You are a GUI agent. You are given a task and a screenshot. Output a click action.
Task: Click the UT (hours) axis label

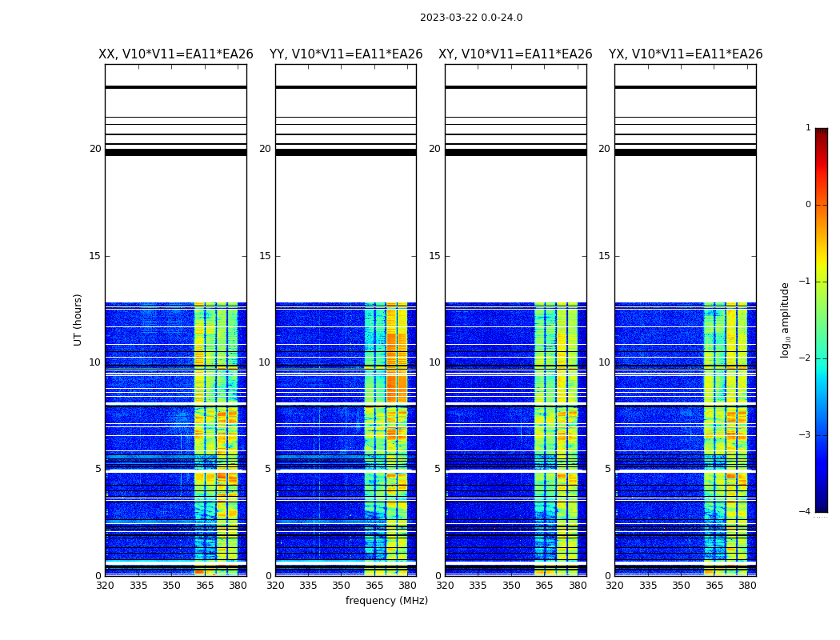pyautogui.click(x=78, y=319)
